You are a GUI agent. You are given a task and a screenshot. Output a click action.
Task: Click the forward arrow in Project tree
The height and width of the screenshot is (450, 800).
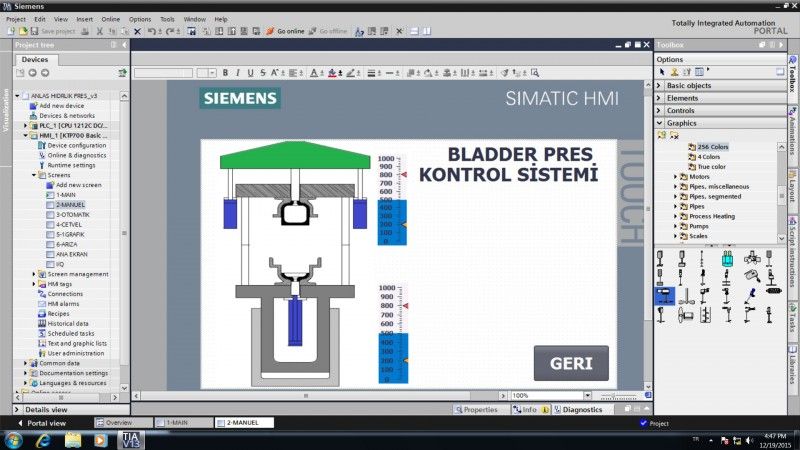click(45, 73)
